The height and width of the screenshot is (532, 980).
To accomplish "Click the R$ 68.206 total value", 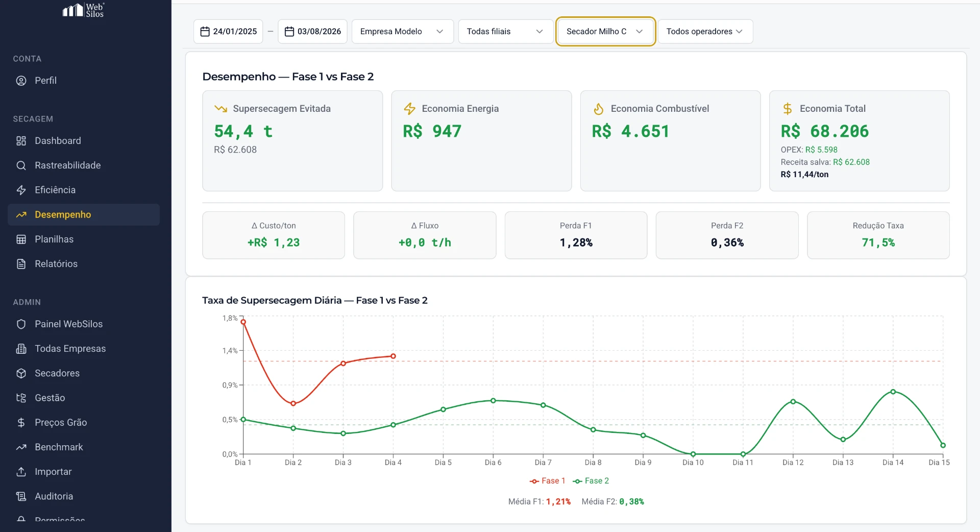I will pyautogui.click(x=824, y=132).
